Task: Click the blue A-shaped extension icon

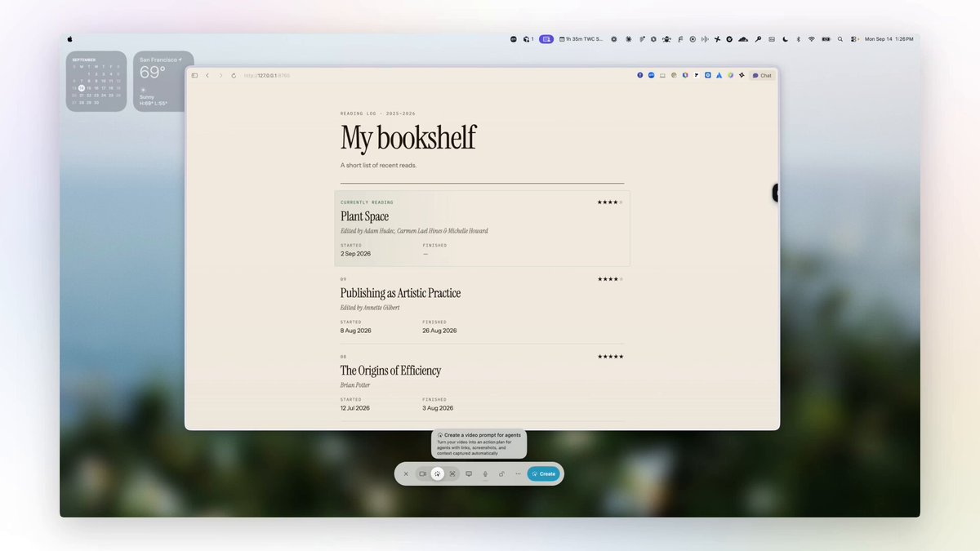Action: click(719, 75)
